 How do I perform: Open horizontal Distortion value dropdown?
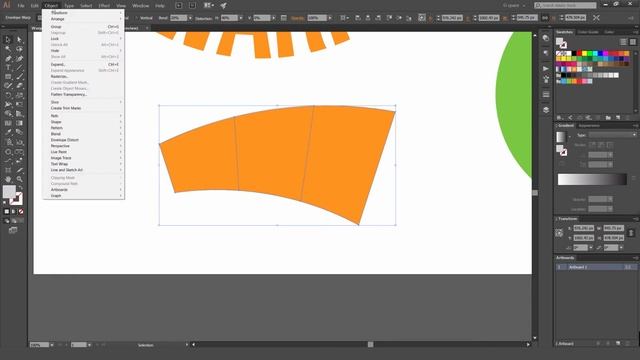point(241,18)
